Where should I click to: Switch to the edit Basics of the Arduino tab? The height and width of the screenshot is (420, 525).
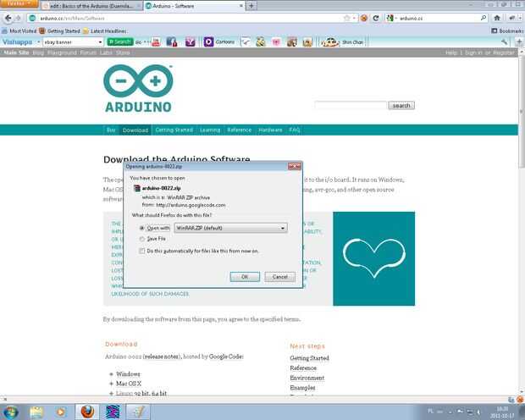click(x=91, y=6)
